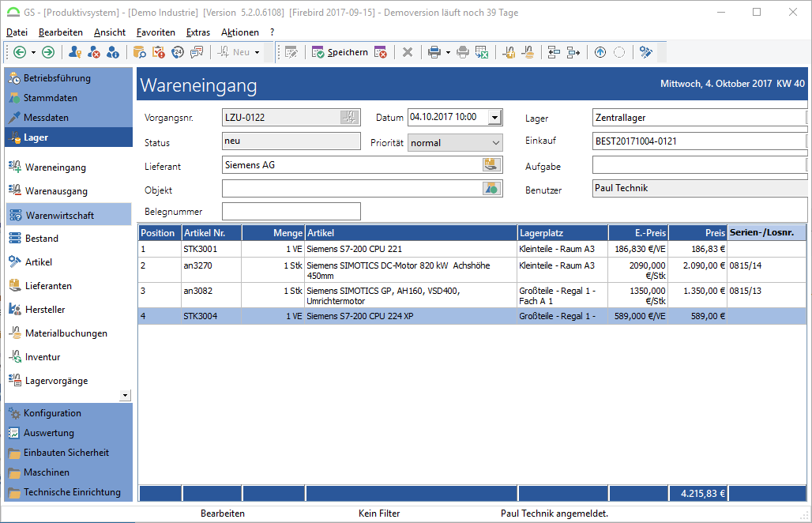
Task: Select the Lager sidebar section
Action: [x=69, y=137]
